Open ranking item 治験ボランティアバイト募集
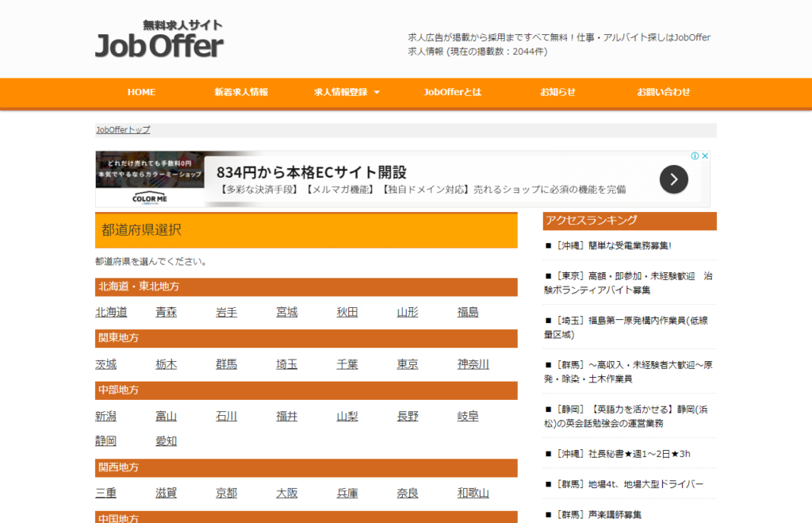Screen dimensions: 812x523 628,283
